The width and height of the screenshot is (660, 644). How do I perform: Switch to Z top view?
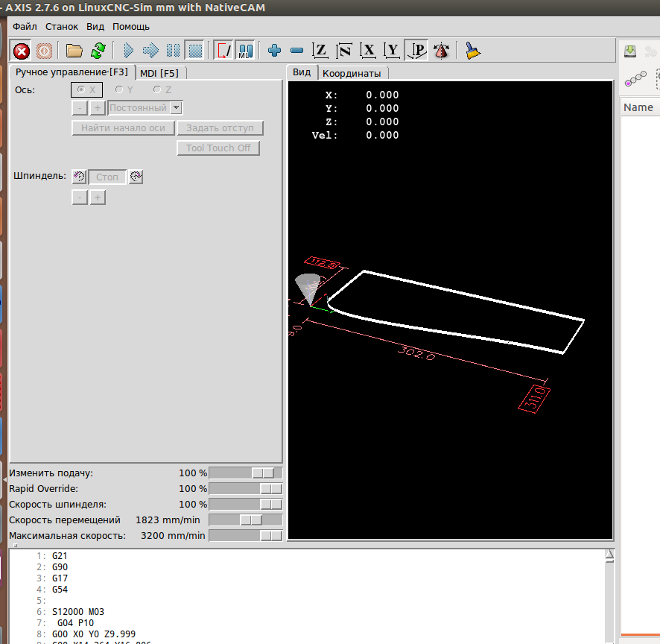click(320, 51)
